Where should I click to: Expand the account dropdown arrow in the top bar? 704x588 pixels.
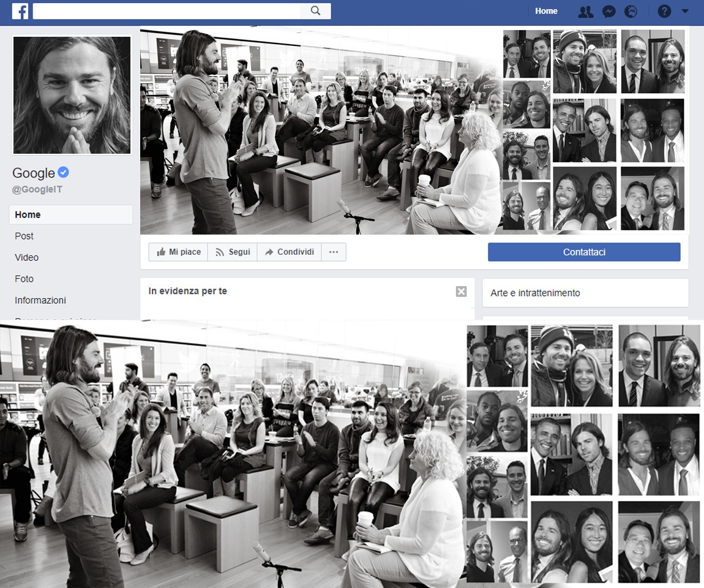tap(684, 11)
